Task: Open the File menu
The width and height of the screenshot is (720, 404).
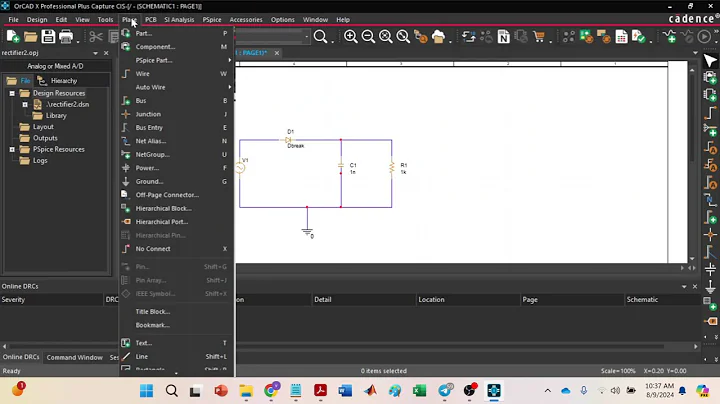Action: pyautogui.click(x=13, y=20)
